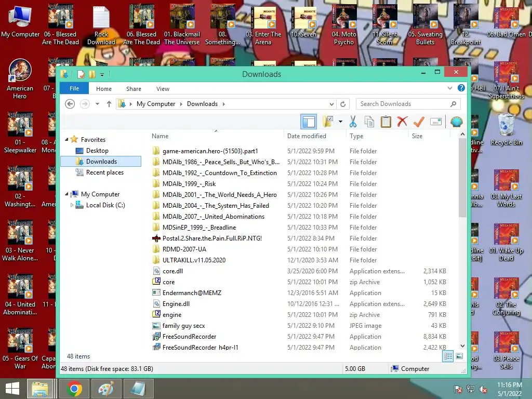Screen dimensions: 532x399
Task: Open the Recycle Bin desktop icon
Action: pyautogui.click(x=506, y=130)
